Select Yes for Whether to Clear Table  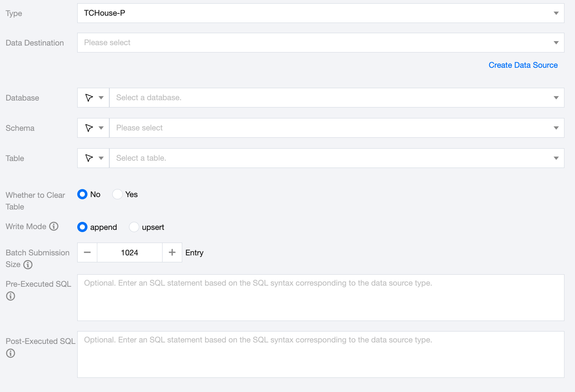coord(117,194)
